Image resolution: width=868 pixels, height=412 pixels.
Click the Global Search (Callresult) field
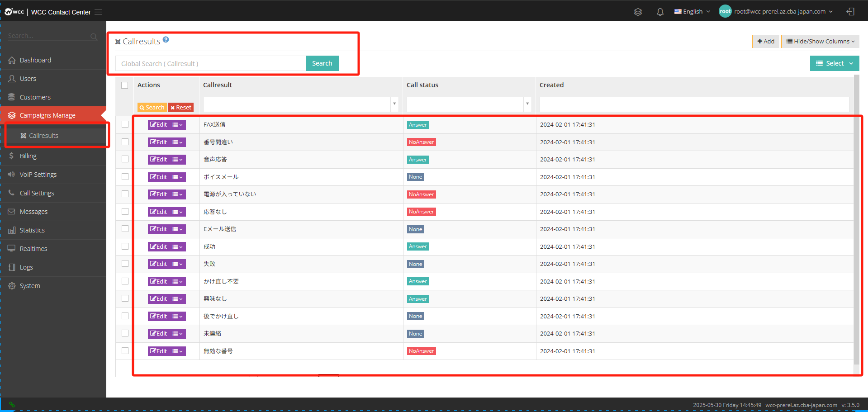(x=211, y=63)
